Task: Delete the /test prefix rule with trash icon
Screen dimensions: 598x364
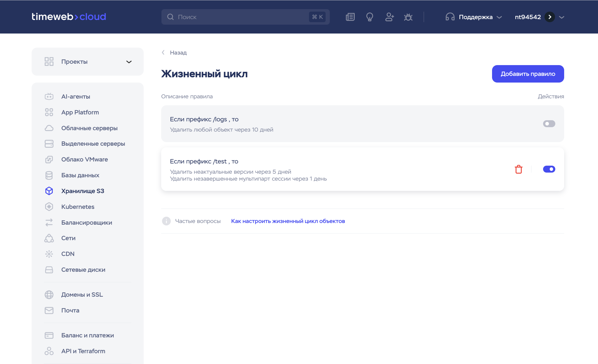Action: click(518, 169)
